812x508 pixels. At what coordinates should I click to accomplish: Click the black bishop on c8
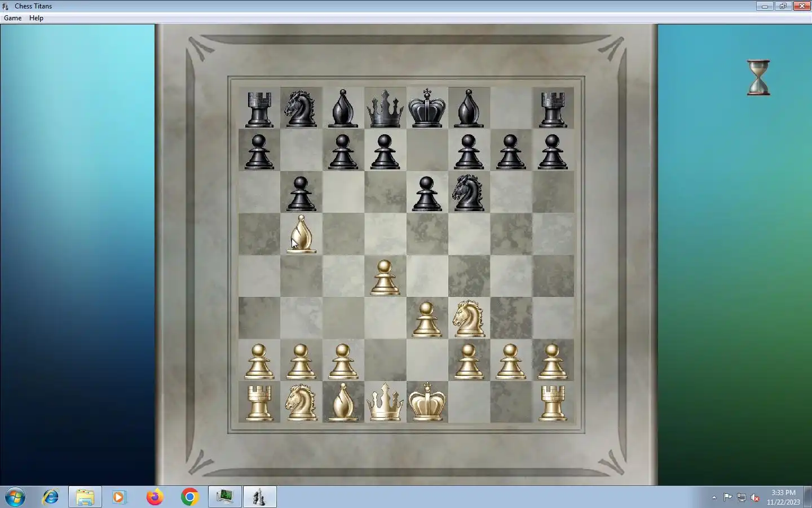(343, 108)
